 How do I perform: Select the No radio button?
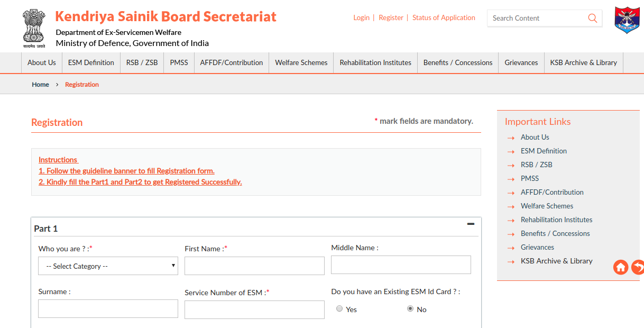pos(410,308)
